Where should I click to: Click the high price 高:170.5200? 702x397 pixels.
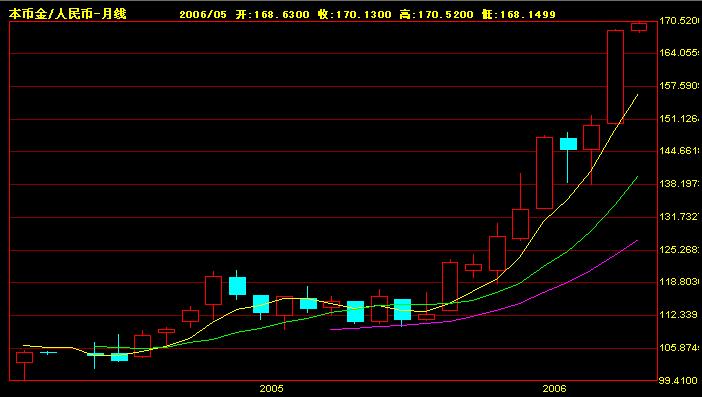(437, 14)
